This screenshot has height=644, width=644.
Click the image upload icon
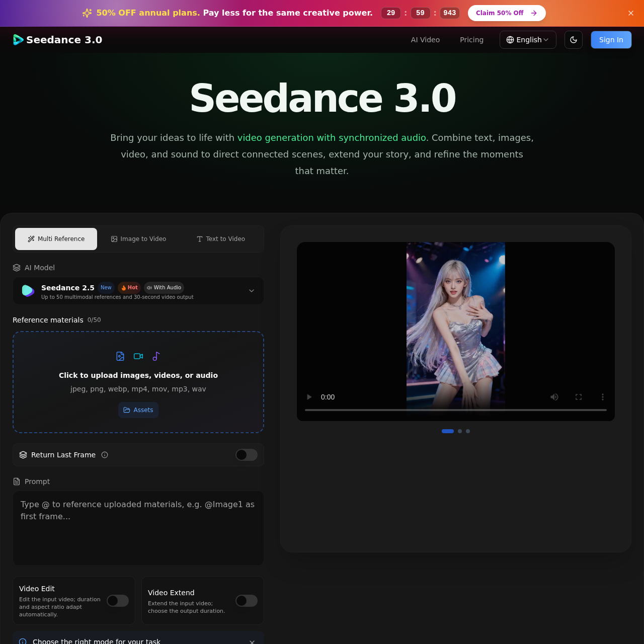pyautogui.click(x=120, y=356)
